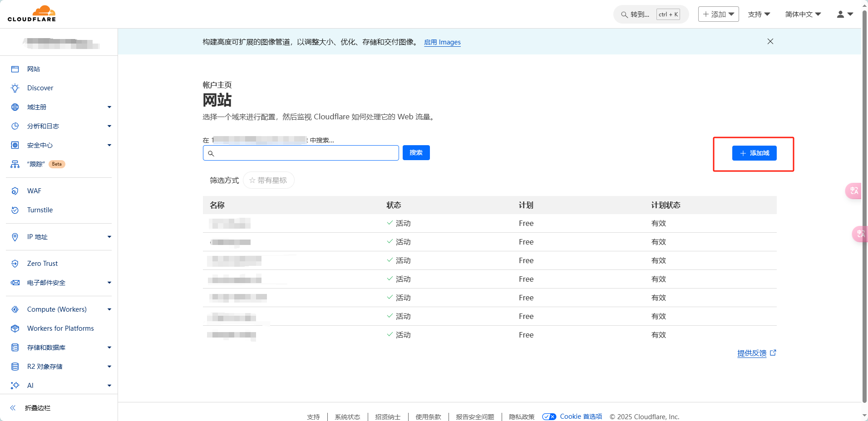This screenshot has width=868, height=421.
Task: Expand the 电子邮件安全 submenu arrow
Action: click(109, 283)
